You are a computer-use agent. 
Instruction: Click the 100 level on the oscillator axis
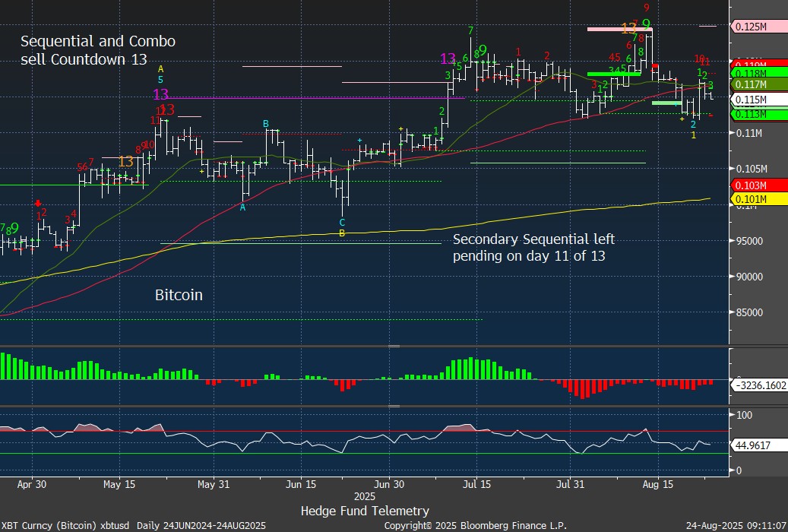click(744, 415)
